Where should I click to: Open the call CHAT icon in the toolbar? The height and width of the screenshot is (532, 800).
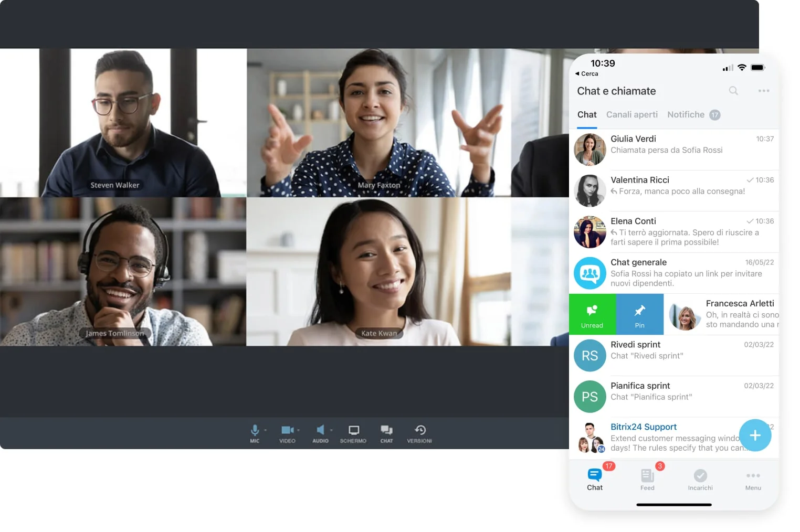(386, 430)
